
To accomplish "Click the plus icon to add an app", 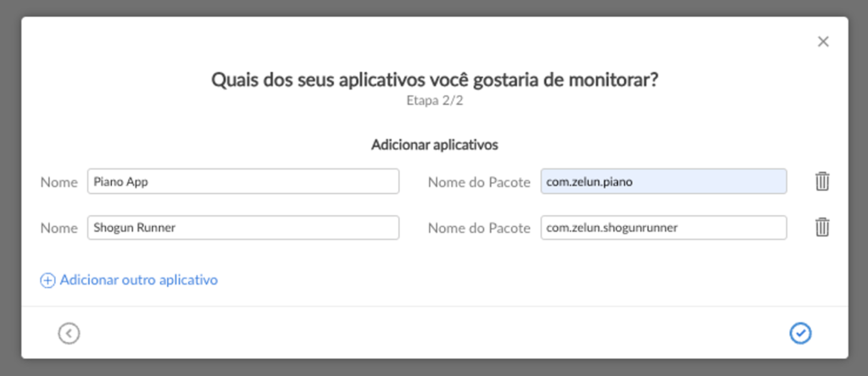I will pos(48,279).
